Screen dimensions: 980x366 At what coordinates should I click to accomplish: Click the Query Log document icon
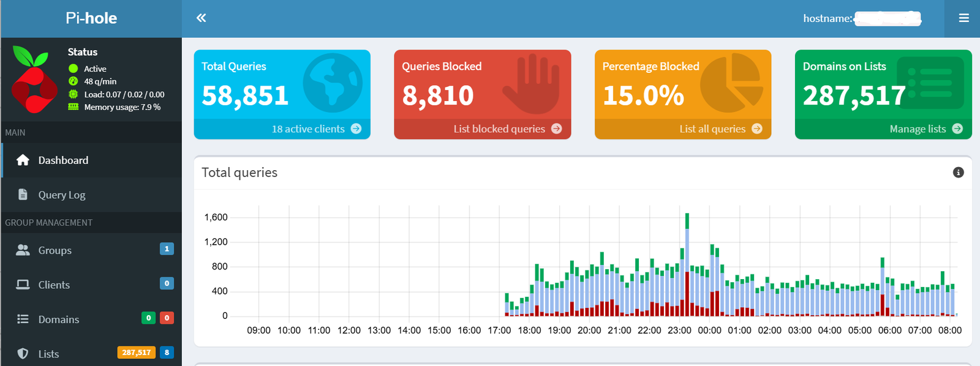pos(23,195)
